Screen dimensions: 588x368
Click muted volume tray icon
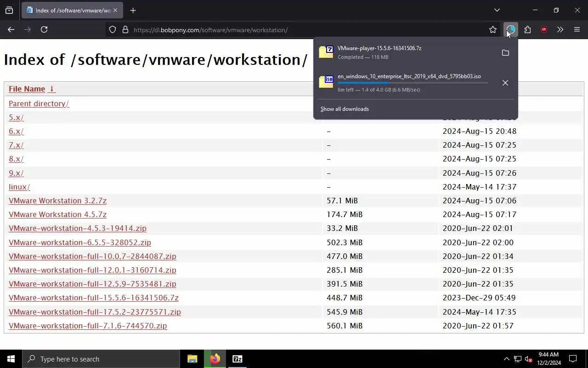(x=528, y=359)
